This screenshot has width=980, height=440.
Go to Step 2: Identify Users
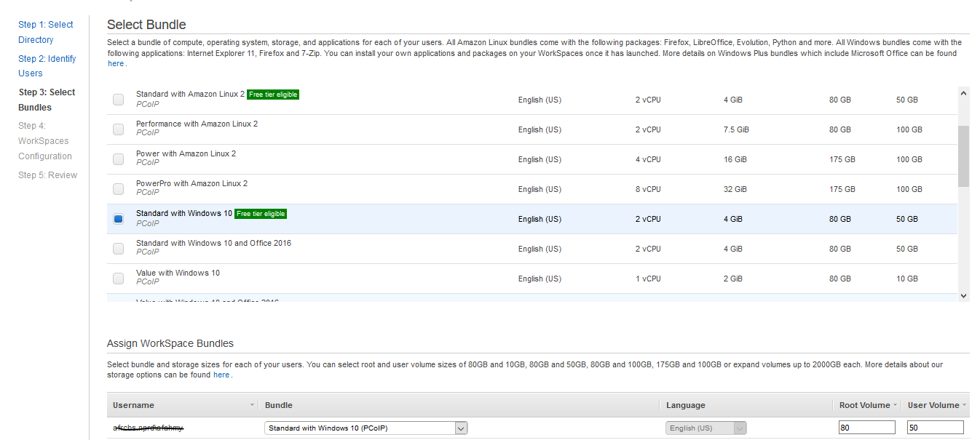[47, 66]
